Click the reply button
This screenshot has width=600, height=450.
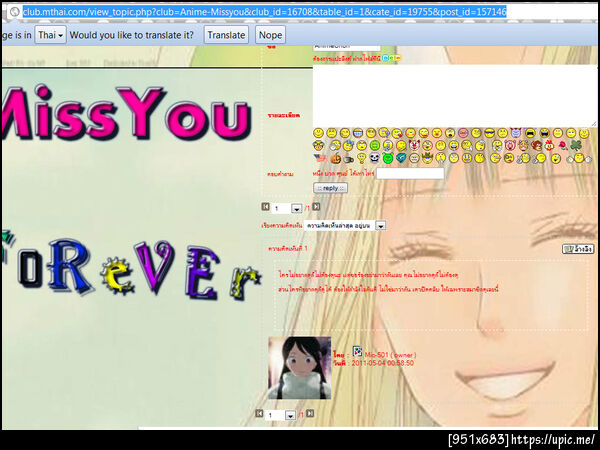(x=330, y=188)
